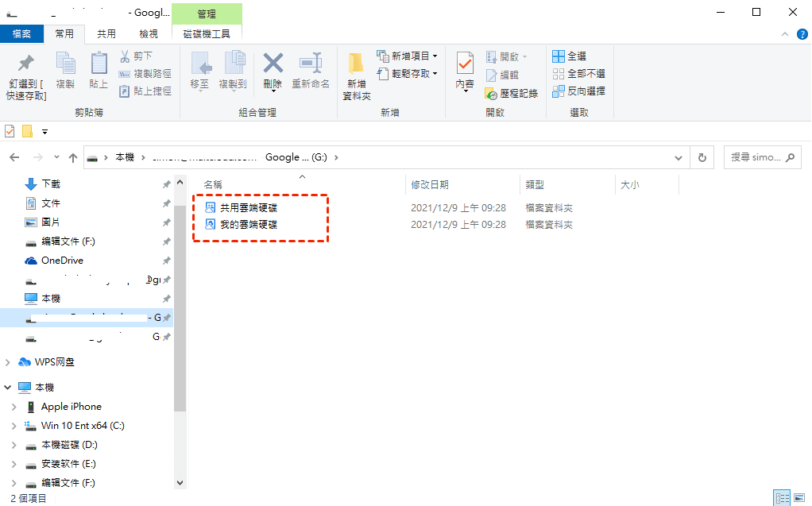Create a New Folder (新增資料夾)

click(x=357, y=76)
